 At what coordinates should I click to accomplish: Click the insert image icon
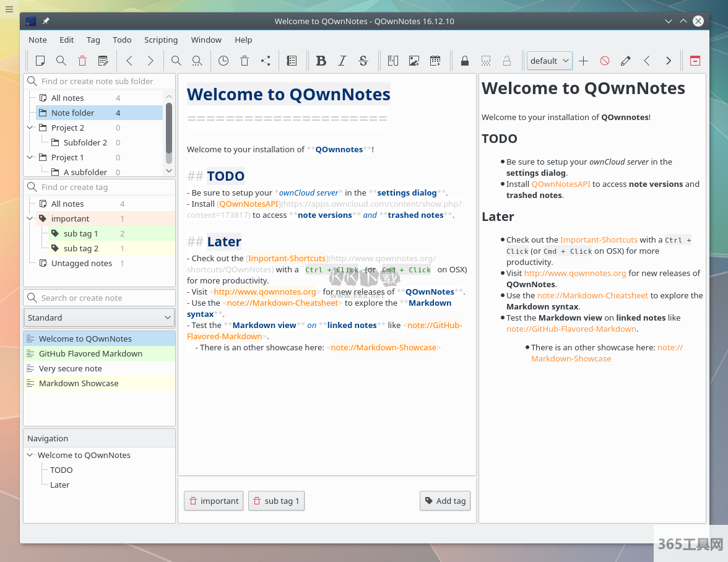tap(414, 61)
